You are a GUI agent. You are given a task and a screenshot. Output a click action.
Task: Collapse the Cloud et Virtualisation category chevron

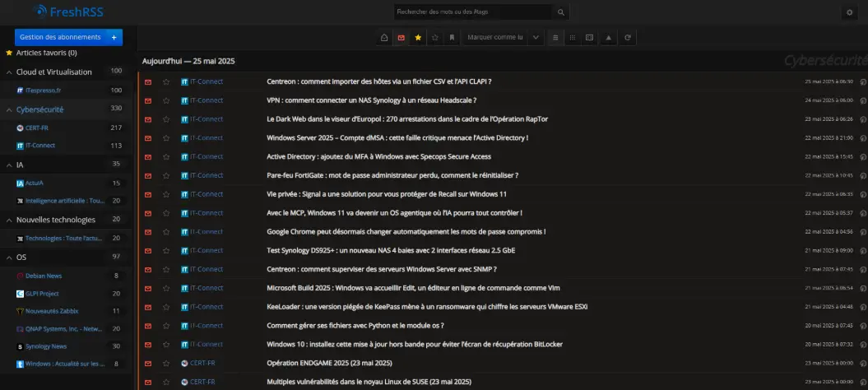[9, 72]
